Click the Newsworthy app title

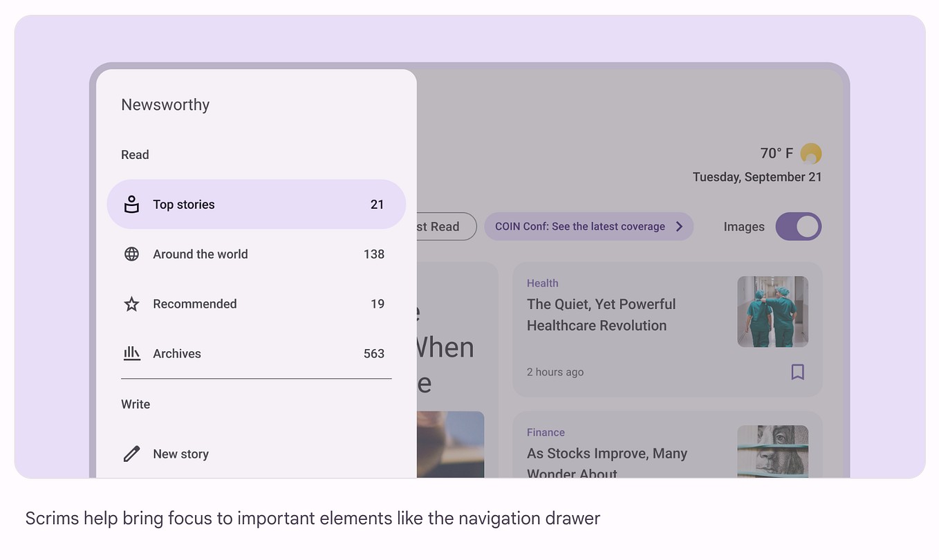(x=165, y=104)
